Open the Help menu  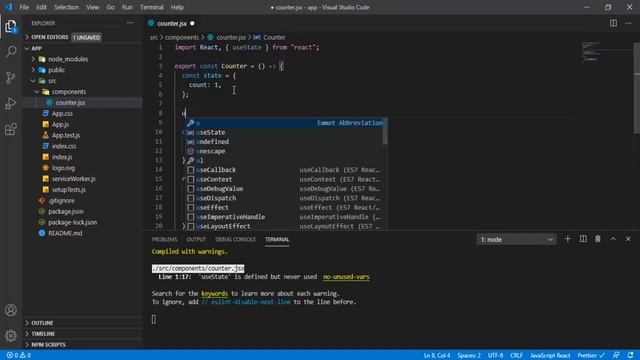pos(177,7)
